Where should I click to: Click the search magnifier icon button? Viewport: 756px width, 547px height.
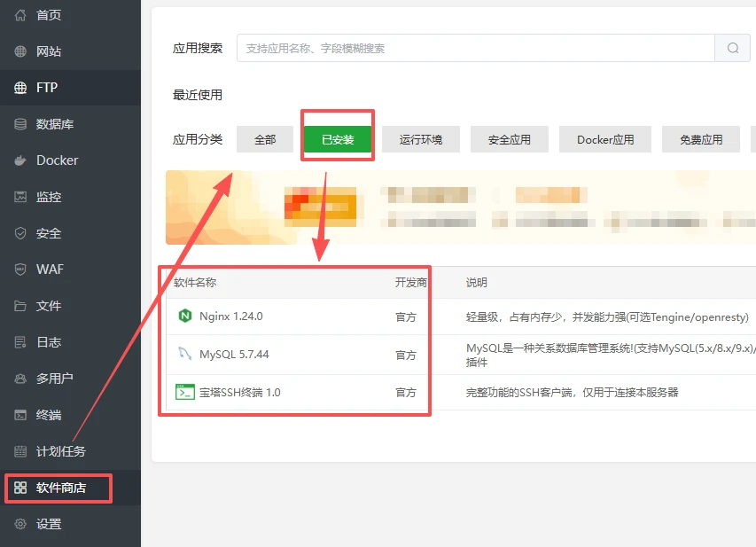pos(732,49)
